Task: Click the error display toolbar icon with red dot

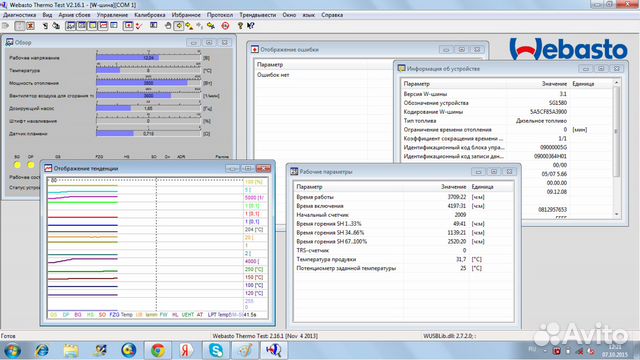Action: [129, 26]
